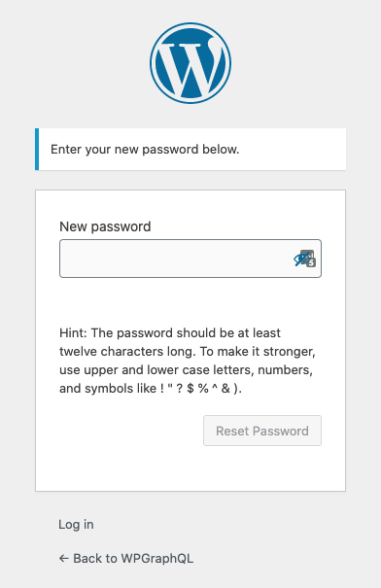Click the New password field label
The width and height of the screenshot is (381, 588).
(105, 226)
